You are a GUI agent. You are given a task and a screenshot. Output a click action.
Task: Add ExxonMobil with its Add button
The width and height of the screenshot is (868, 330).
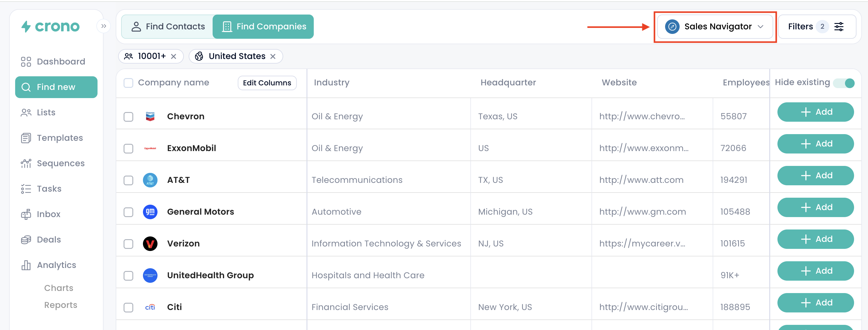coord(815,144)
